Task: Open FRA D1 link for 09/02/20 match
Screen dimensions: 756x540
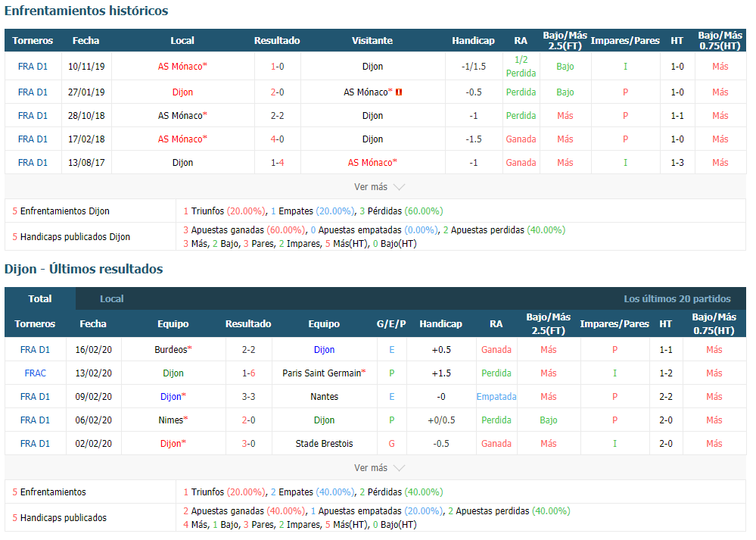Action: pyautogui.click(x=36, y=397)
